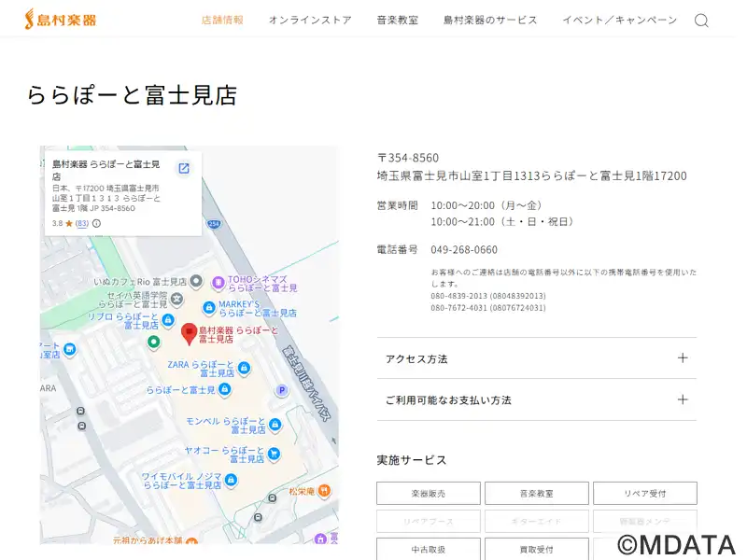747x560 pixels.
Task: Click the parking P marker on map
Action: (x=280, y=390)
